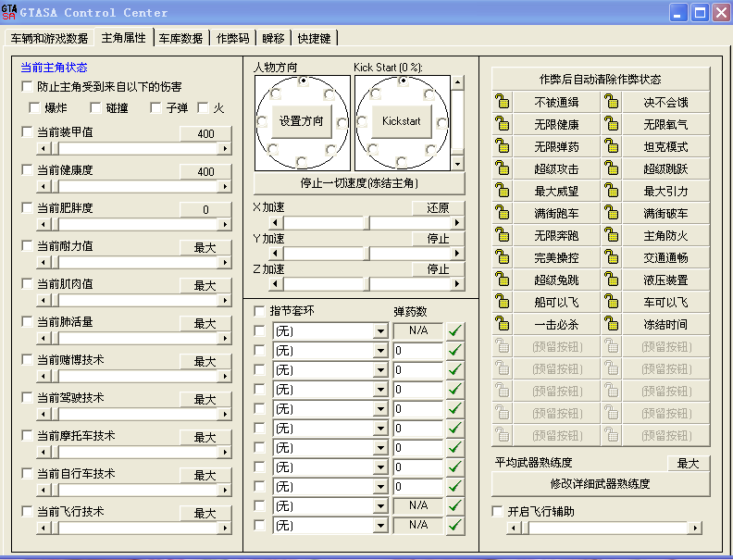Toggle the lock icon beside 无限弹药
The image size is (733, 560).
point(503,146)
